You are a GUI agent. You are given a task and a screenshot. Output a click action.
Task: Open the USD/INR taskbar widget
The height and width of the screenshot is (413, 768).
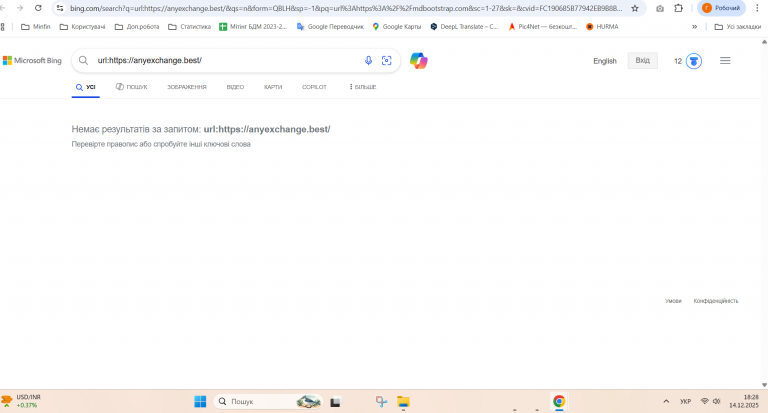click(x=22, y=401)
